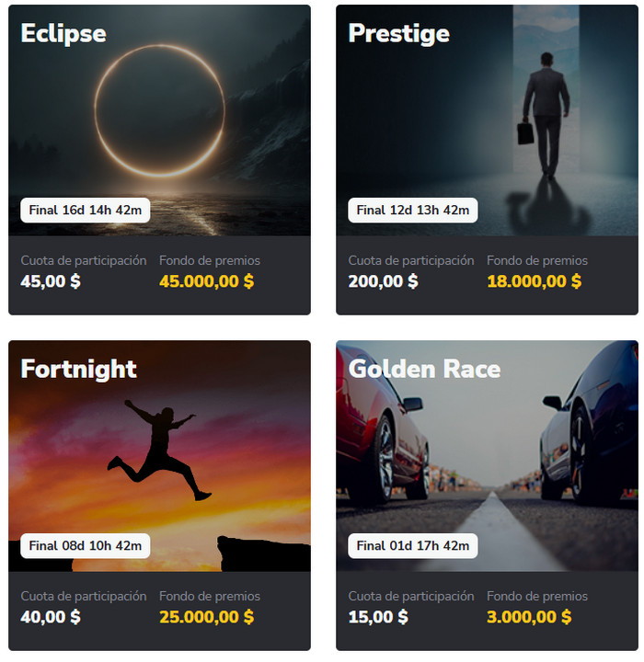Select the Golden Race 15,00 $ participation fee
This screenshot has height=662, width=644.
[x=378, y=617]
